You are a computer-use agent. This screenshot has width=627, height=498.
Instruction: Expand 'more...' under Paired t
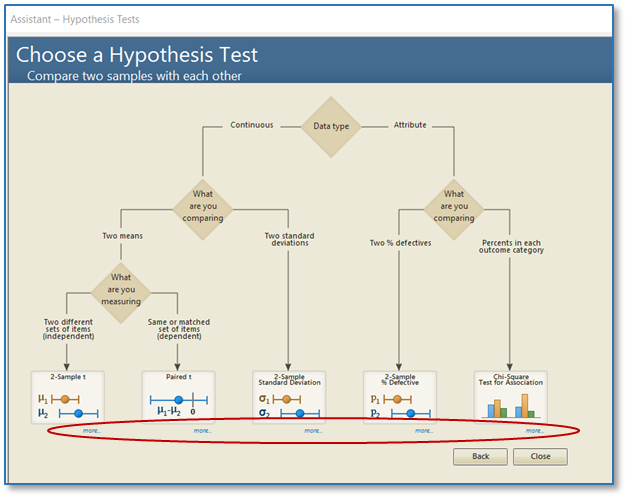tap(203, 431)
